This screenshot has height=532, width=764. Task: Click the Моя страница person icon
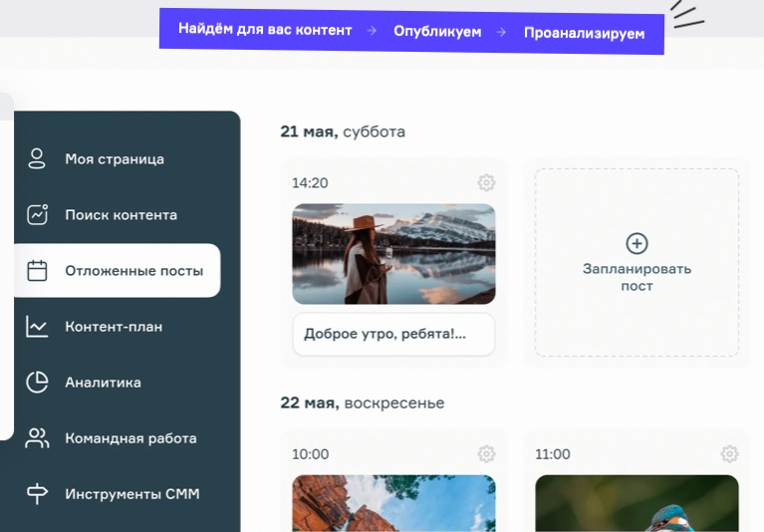[x=37, y=158]
